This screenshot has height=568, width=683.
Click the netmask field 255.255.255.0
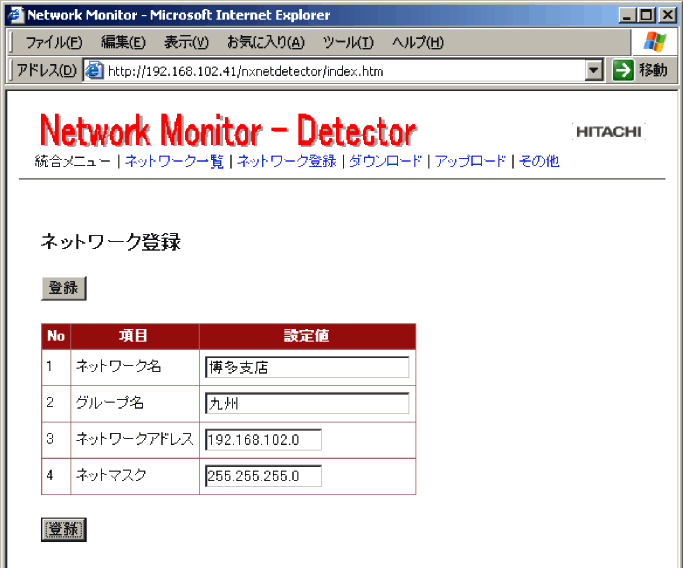coord(264,476)
